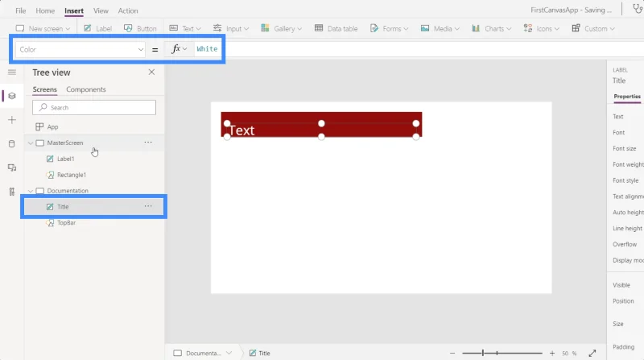Insert a Data table

click(x=336, y=28)
